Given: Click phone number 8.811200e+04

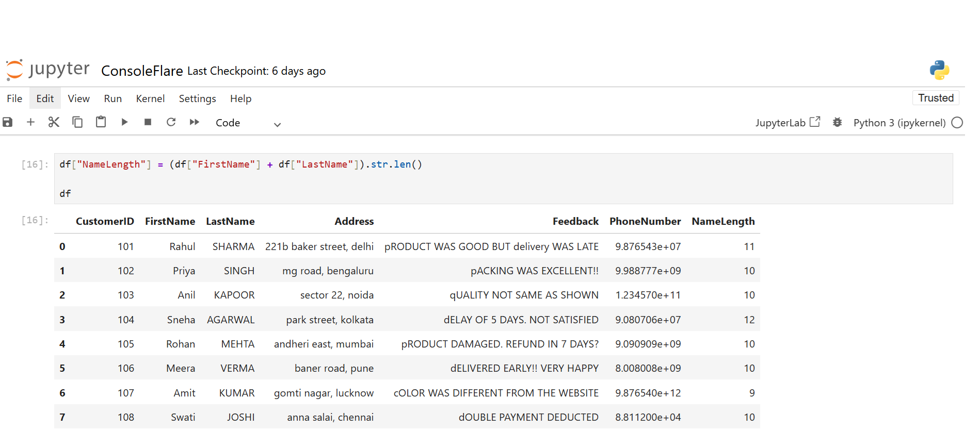Looking at the screenshot, I should 648,417.
